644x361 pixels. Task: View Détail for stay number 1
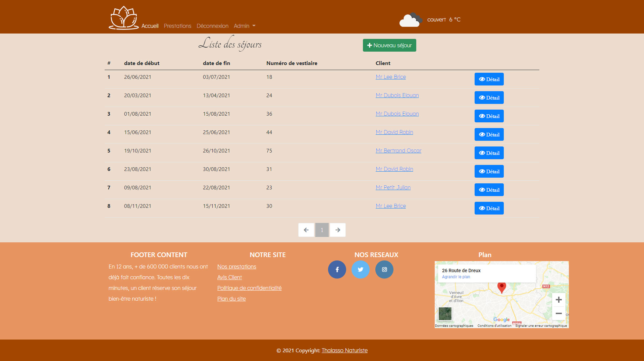tap(489, 79)
